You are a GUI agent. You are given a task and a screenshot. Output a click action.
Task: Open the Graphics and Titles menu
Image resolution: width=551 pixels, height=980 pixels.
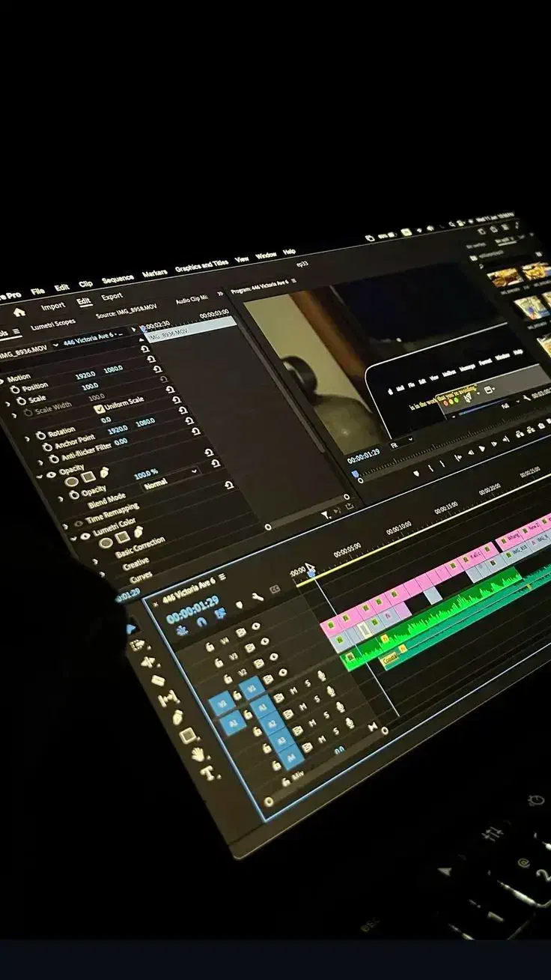(201, 265)
